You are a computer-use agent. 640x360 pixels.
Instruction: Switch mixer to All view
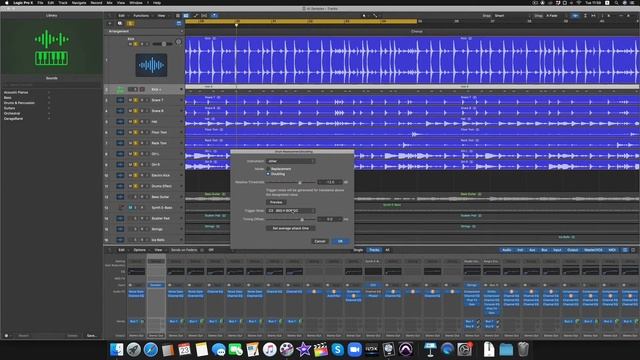point(387,250)
